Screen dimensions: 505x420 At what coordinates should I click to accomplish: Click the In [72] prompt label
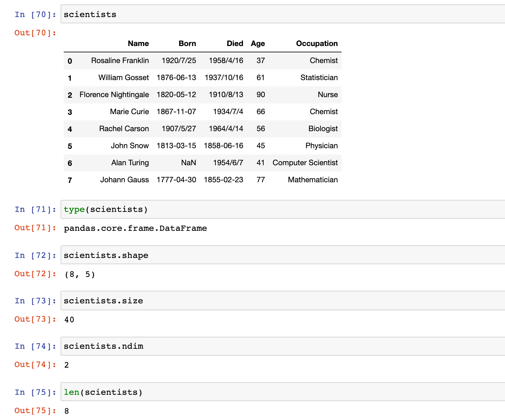(35, 255)
